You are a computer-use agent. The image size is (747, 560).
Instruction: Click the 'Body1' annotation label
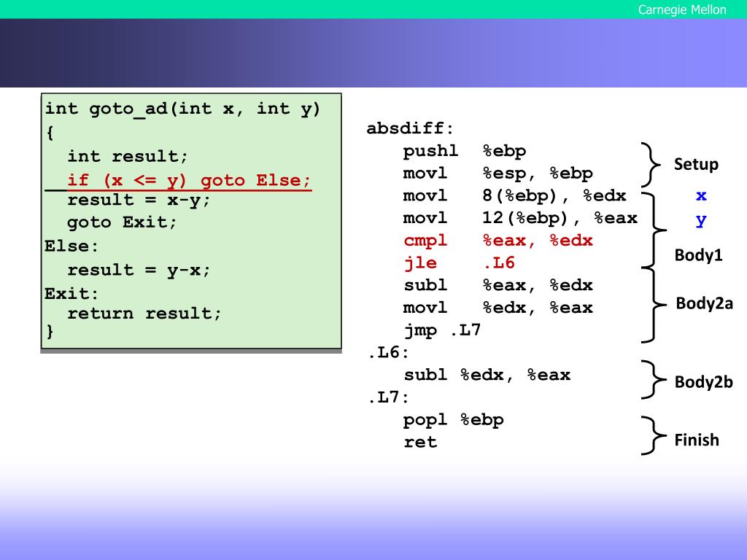[x=698, y=255]
